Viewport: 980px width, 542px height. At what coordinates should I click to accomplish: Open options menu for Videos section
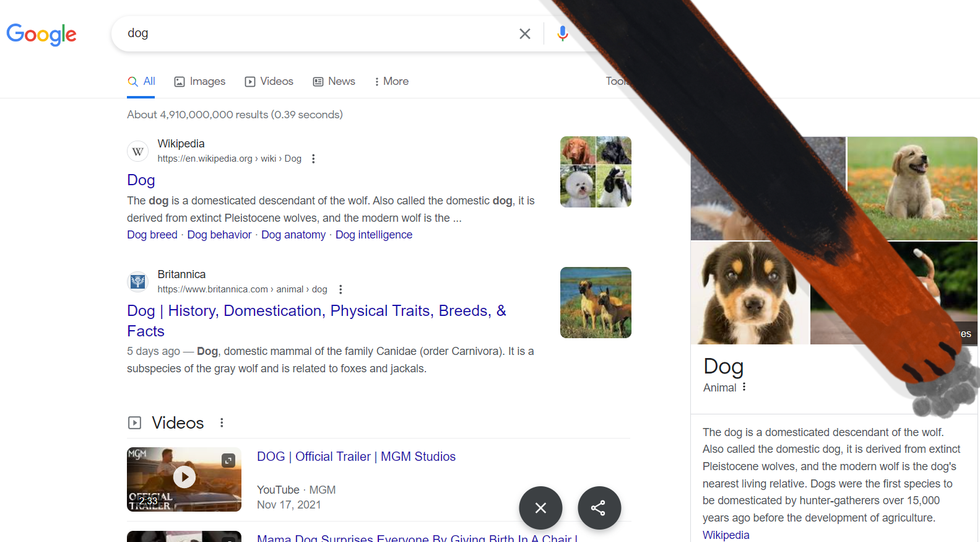click(x=222, y=422)
